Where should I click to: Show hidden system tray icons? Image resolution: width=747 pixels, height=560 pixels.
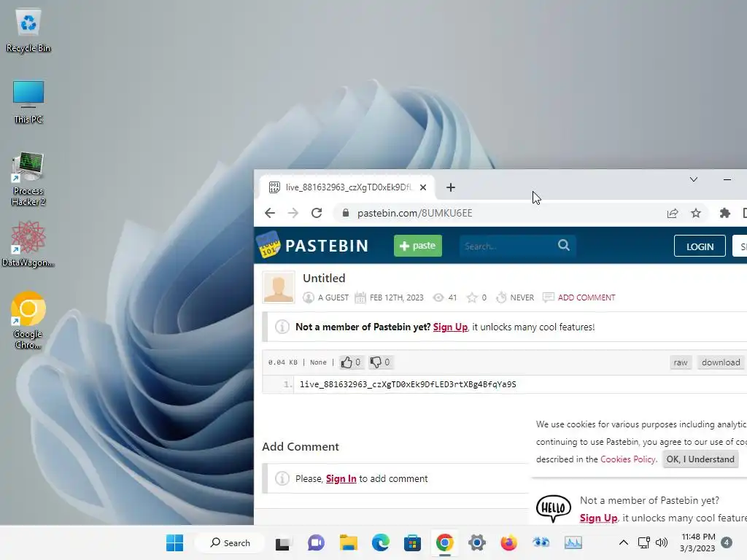coord(623,542)
